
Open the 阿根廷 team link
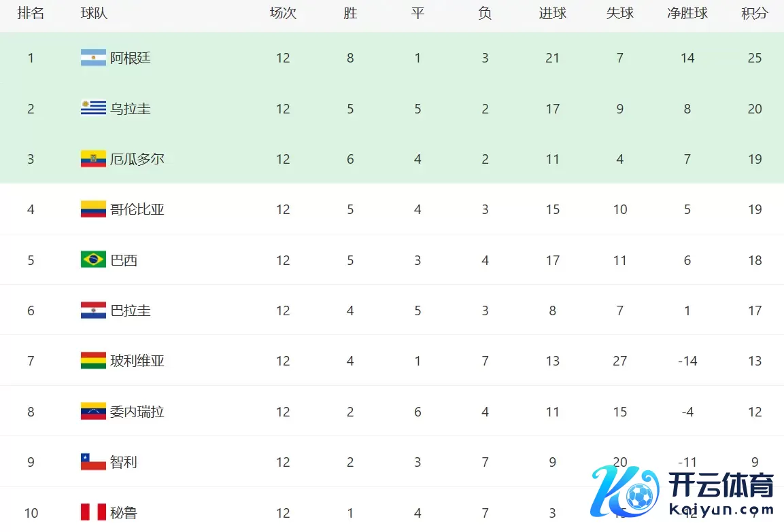[x=131, y=58]
